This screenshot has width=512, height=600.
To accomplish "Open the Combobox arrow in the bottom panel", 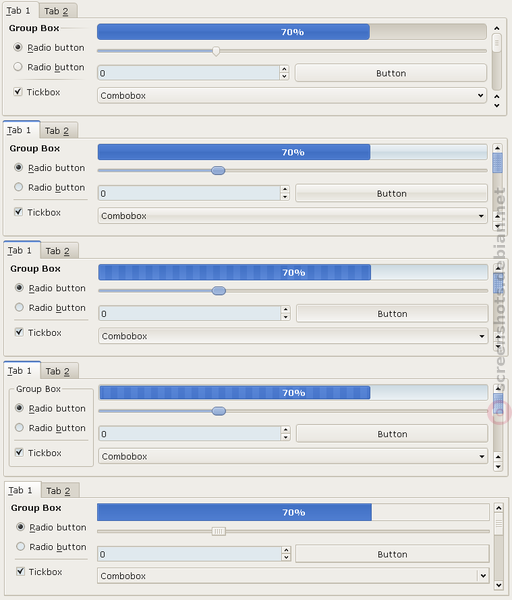I will point(483,576).
